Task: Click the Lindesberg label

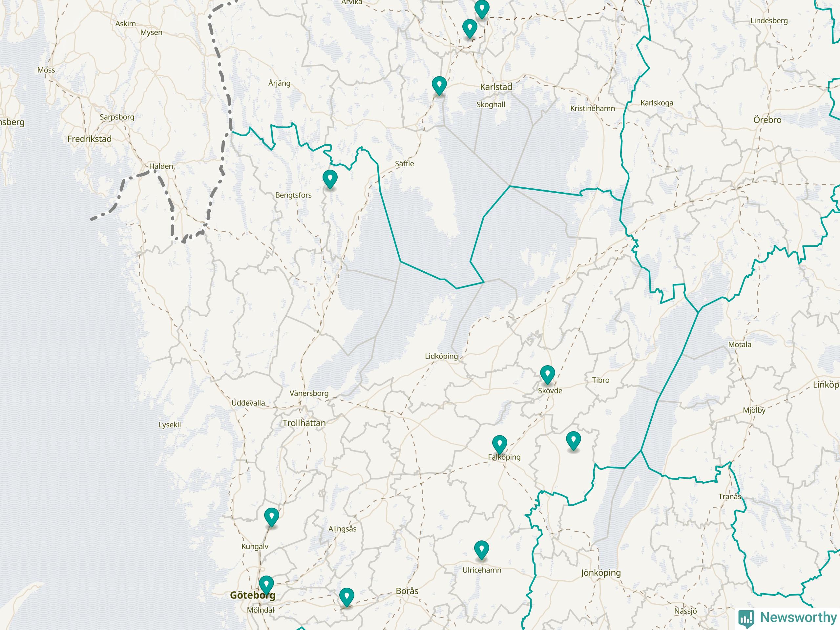Action: click(769, 20)
